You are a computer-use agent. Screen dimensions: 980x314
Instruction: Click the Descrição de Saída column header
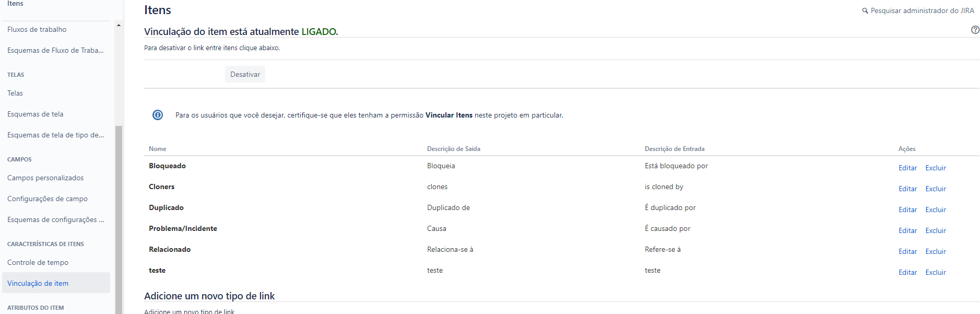click(x=453, y=149)
